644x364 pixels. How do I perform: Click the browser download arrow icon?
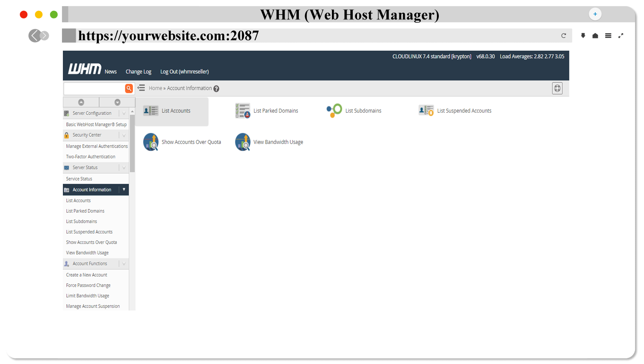pos(583,36)
